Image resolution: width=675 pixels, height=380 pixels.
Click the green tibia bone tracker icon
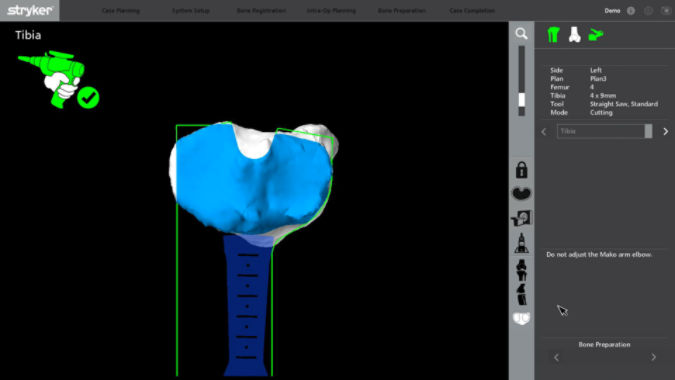tap(553, 34)
